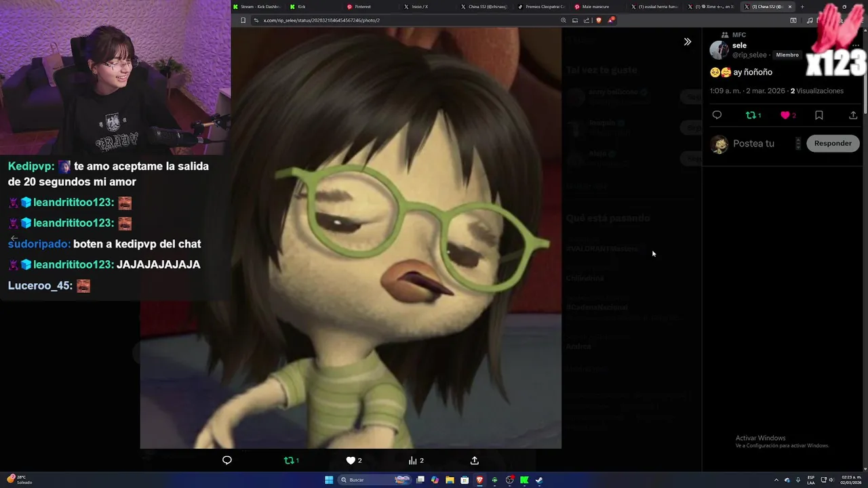The image size is (868, 488).
Task: Click the Brave Shields lion icon
Action: click(x=598, y=20)
